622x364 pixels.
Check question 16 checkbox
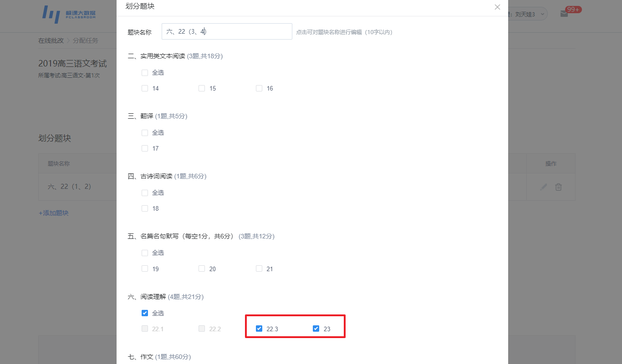pyautogui.click(x=259, y=88)
